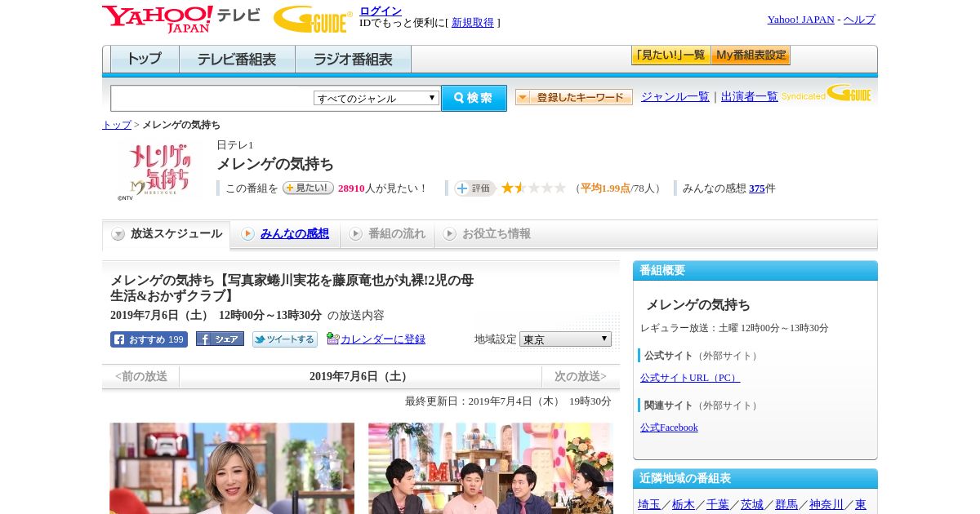Click the 次の放送> navigation button
This screenshot has height=514, width=980.
(x=581, y=377)
